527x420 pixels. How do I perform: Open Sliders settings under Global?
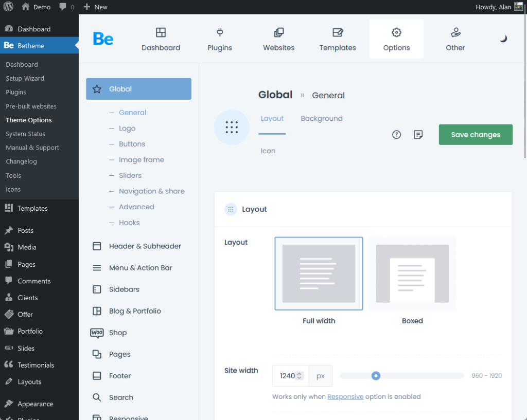(130, 176)
